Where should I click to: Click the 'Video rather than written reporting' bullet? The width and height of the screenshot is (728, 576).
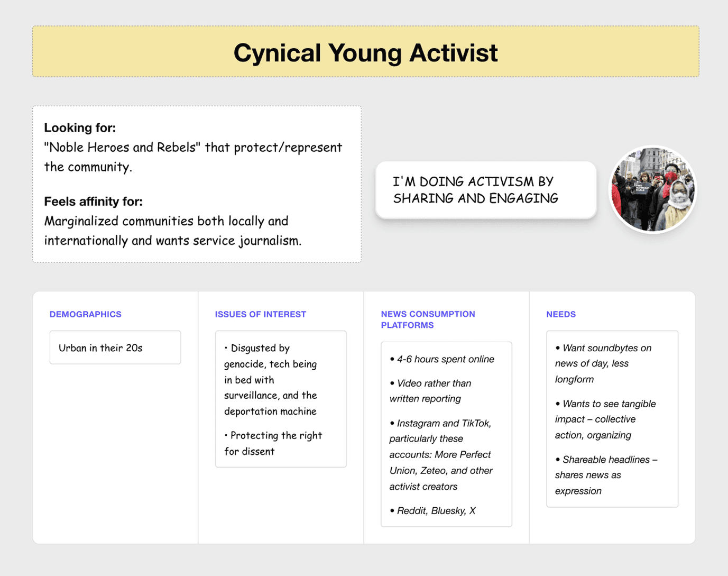(430, 391)
